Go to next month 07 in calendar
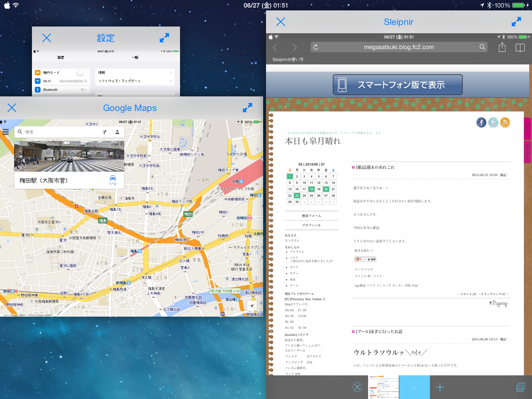Screen dimensions: 532x399 pyautogui.click(x=323, y=164)
